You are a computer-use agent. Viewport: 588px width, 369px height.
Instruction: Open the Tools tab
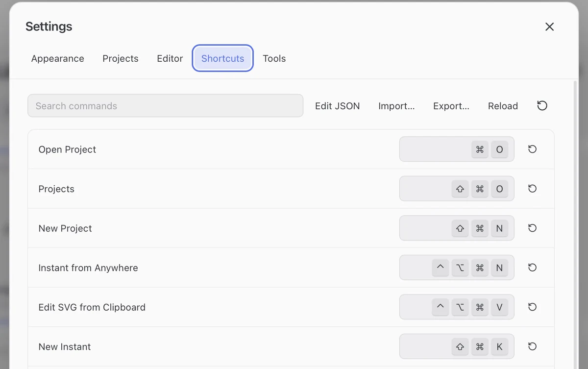[x=274, y=58]
